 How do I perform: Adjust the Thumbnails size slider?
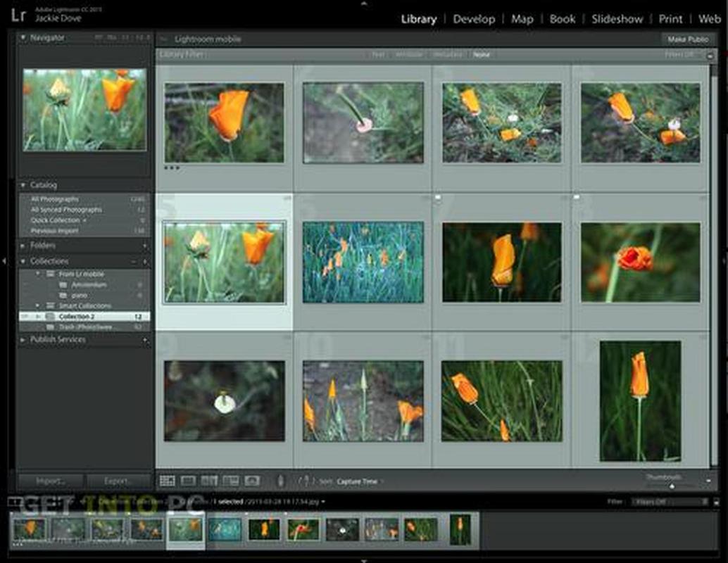pyautogui.click(x=671, y=485)
